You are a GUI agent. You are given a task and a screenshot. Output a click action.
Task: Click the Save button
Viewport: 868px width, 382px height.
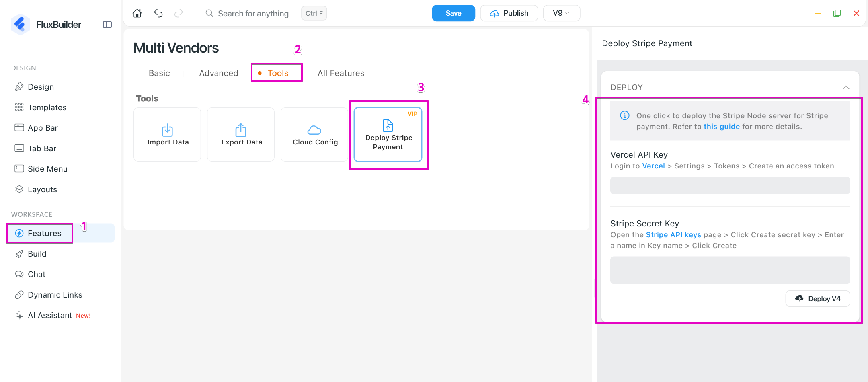[x=453, y=13]
